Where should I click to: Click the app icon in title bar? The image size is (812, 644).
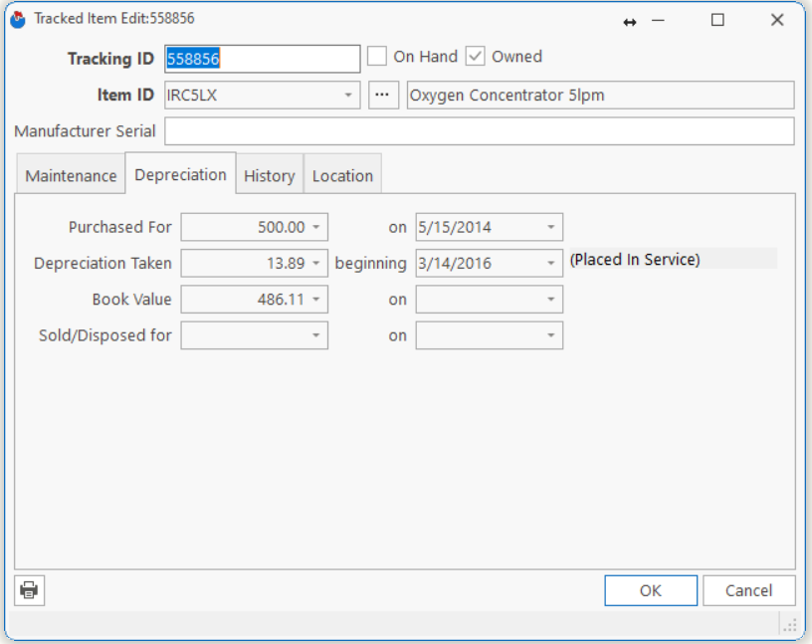[x=18, y=19]
